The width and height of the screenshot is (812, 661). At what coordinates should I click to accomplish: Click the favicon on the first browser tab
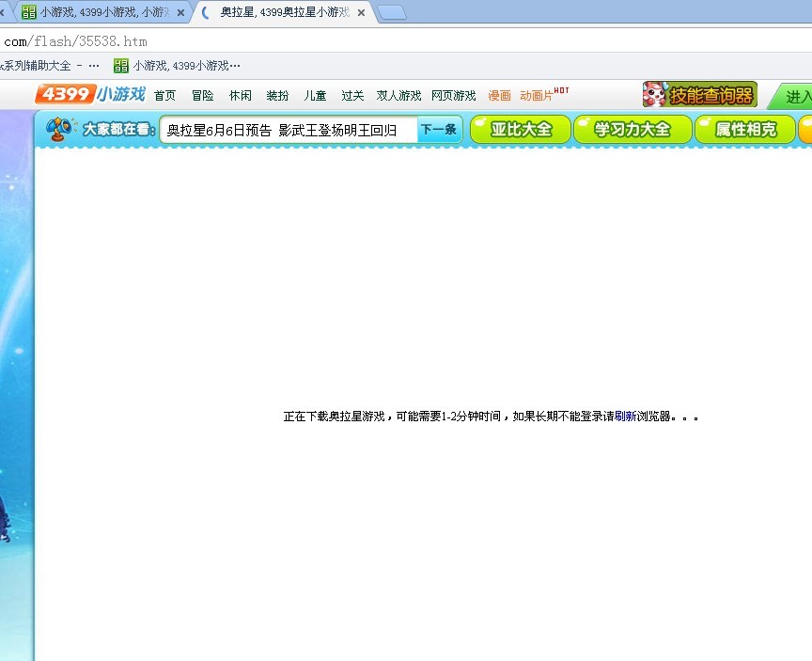pos(28,13)
